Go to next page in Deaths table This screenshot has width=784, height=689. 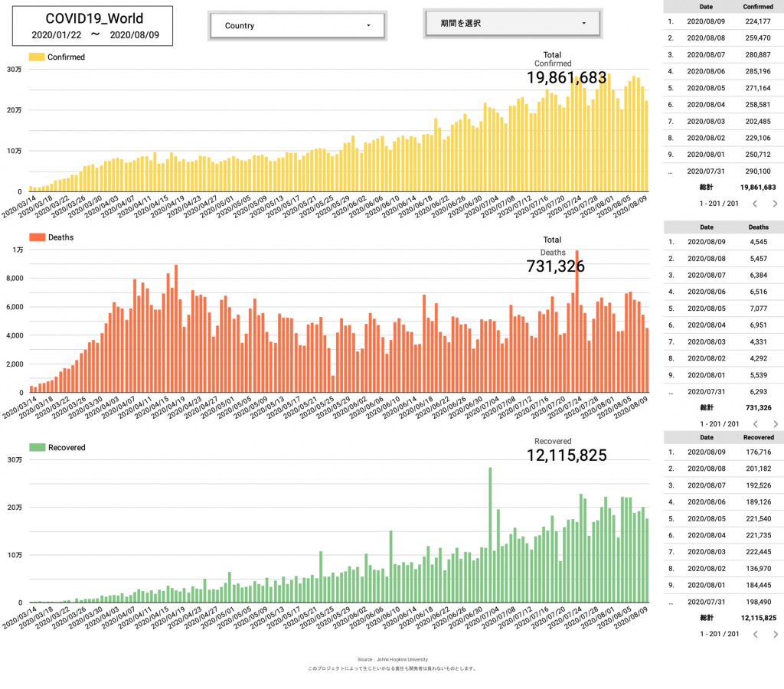pos(775,424)
